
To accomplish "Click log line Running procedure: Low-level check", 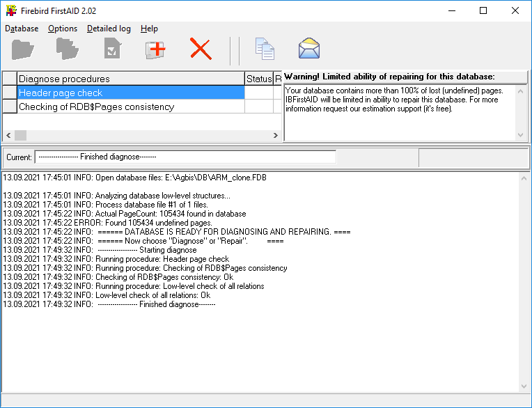I will [x=134, y=286].
